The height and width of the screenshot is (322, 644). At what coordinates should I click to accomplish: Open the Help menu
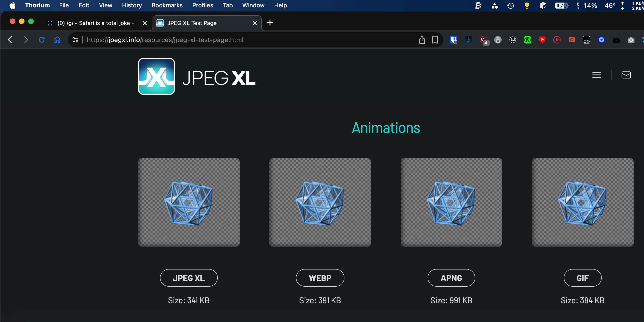tap(280, 5)
